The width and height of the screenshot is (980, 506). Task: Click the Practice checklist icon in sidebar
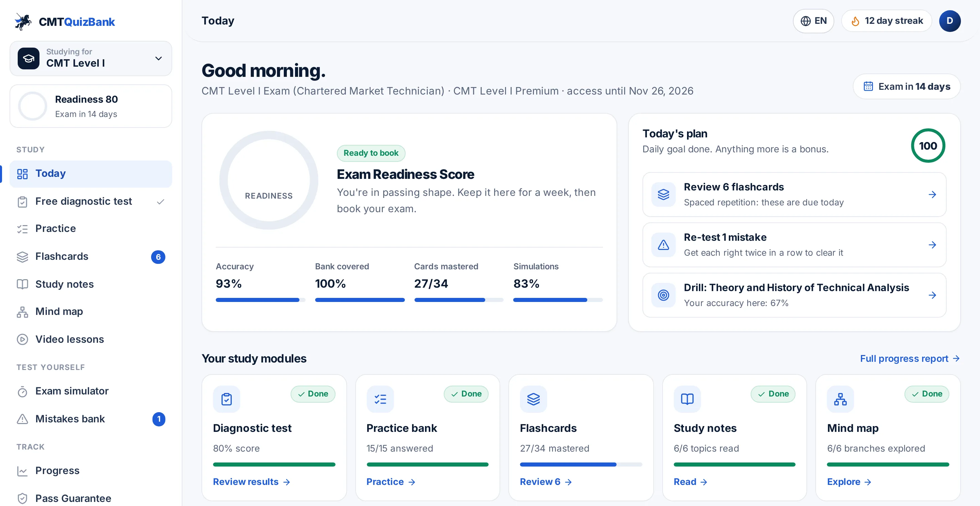tap(22, 229)
